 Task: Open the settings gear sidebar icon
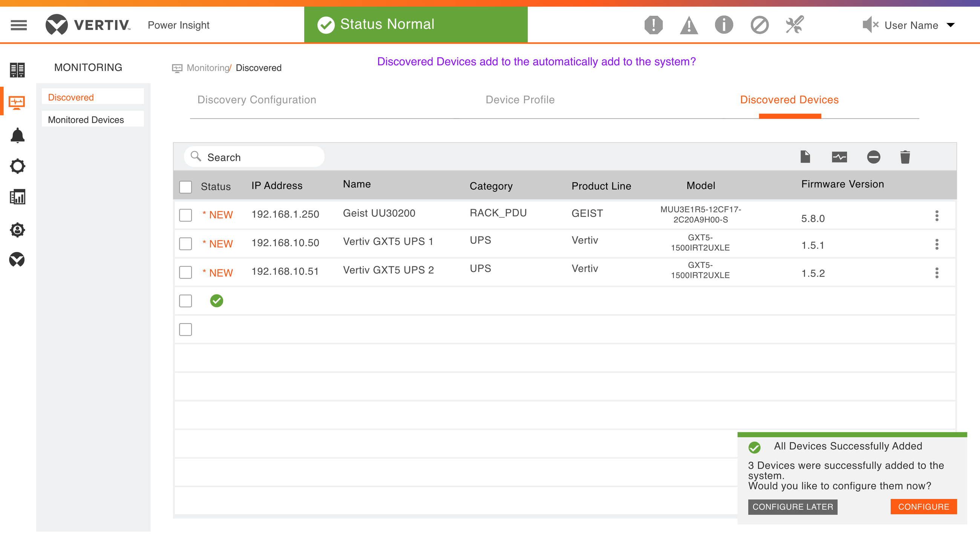click(17, 166)
